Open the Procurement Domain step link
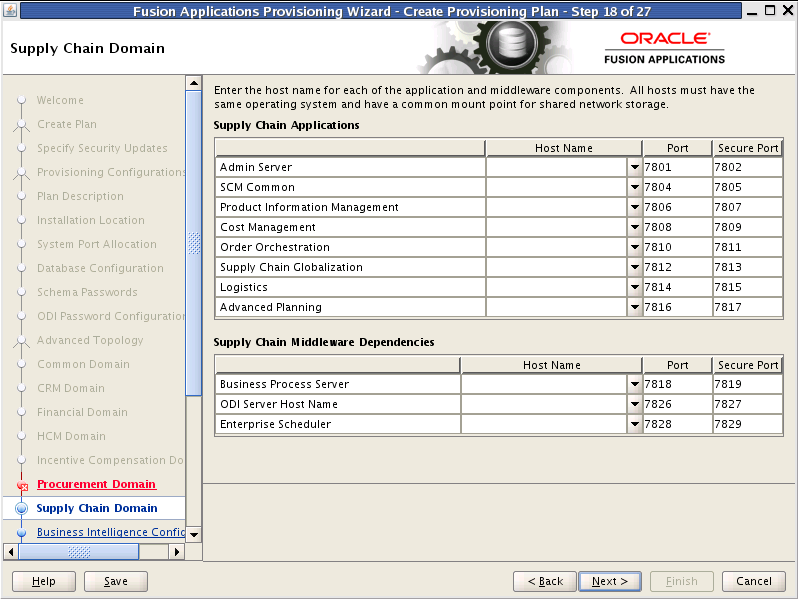This screenshot has width=798, height=599. (96, 484)
